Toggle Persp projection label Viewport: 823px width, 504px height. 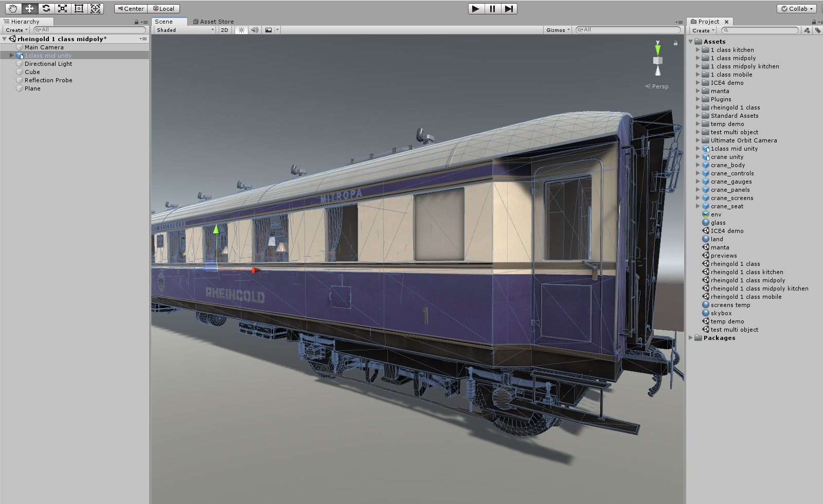[x=657, y=86]
